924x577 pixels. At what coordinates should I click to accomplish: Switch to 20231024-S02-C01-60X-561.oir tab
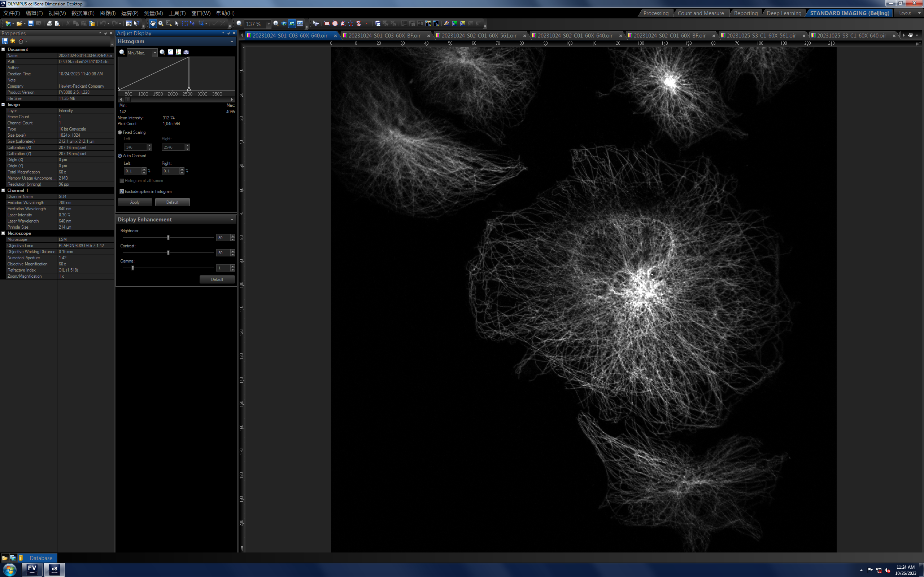click(x=479, y=35)
